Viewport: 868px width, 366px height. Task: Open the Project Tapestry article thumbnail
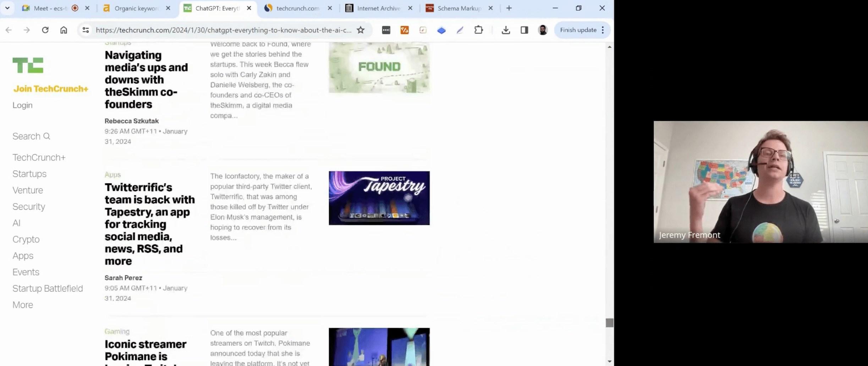379,198
